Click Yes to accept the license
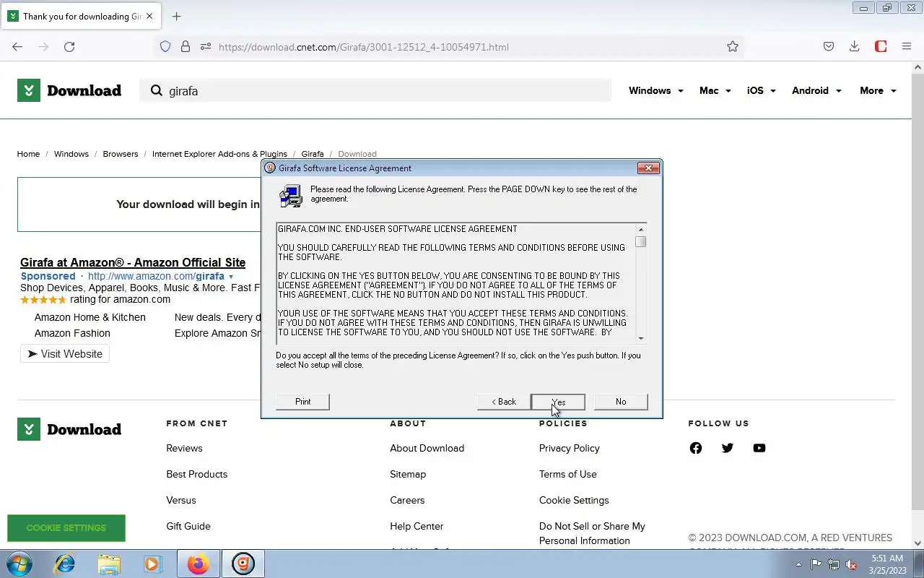Viewport: 924px width, 578px height. (x=558, y=402)
